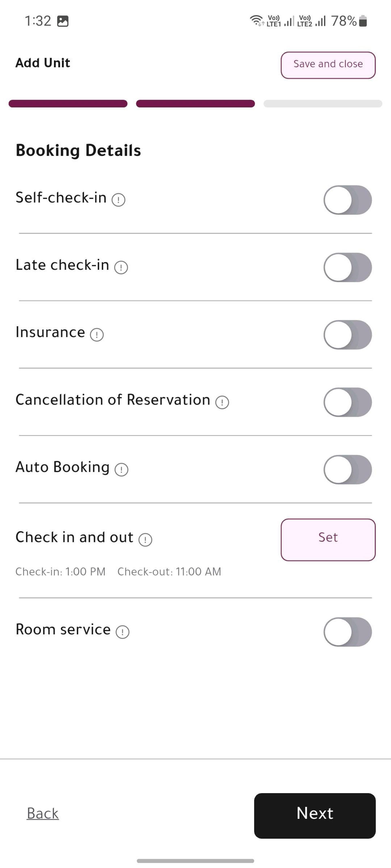This screenshot has width=391, height=868.
Task: Tap the Back link
Action: pos(43,813)
